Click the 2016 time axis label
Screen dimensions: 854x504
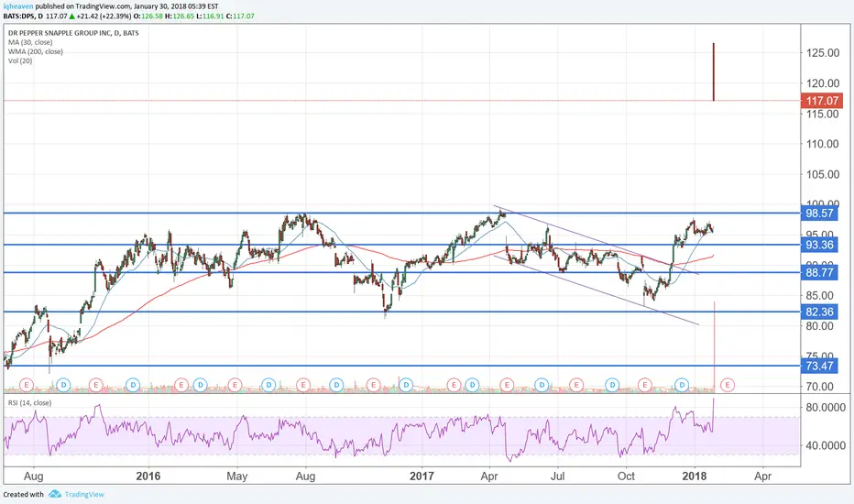148,477
